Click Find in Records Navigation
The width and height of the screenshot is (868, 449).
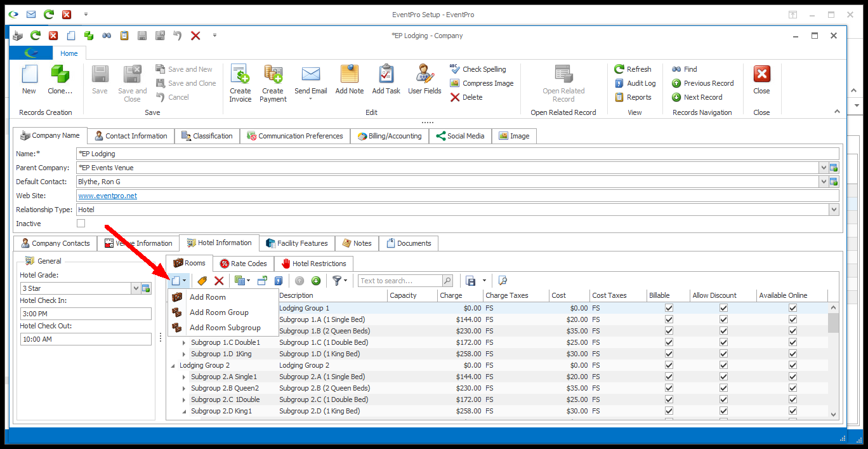coord(684,69)
